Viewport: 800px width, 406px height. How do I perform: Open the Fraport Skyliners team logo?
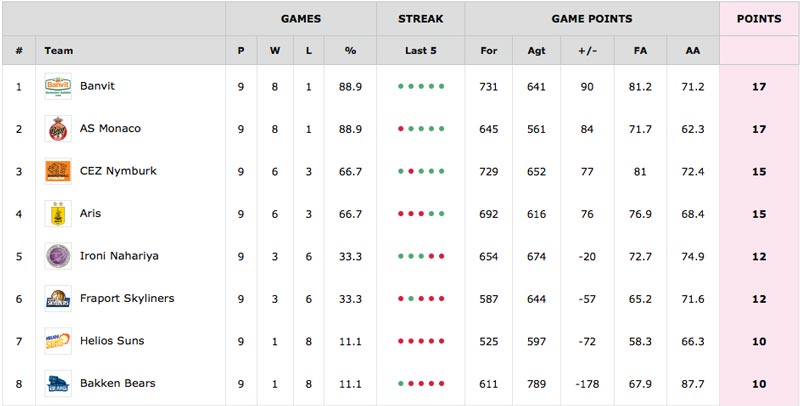[58, 298]
